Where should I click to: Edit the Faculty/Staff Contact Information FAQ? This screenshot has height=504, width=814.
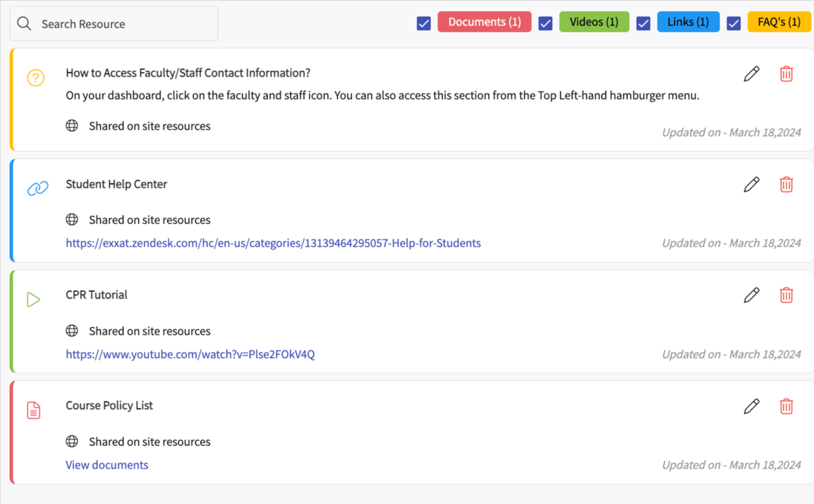point(751,74)
